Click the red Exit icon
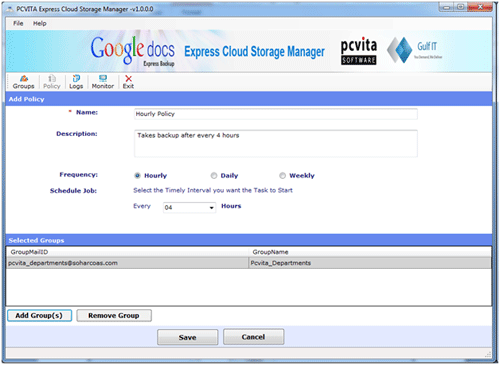 [x=128, y=82]
